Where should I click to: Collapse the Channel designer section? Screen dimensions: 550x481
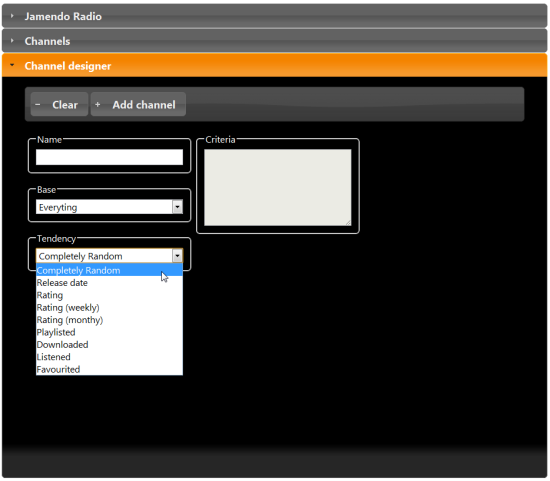coord(274,66)
